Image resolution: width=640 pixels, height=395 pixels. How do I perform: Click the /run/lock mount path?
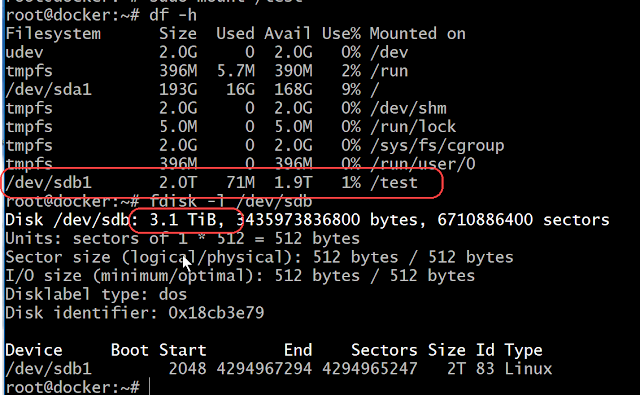point(413,126)
